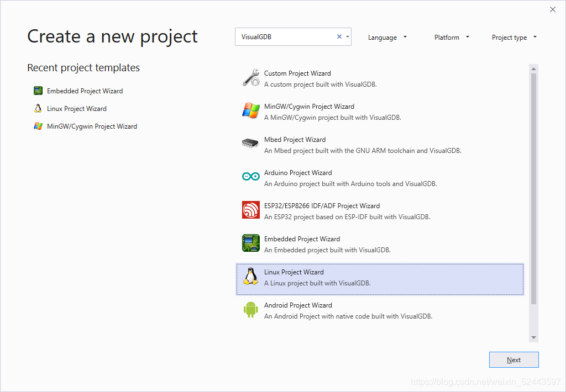This screenshot has height=392, width=566.
Task: Click the Windows flag icon for MinGW/Cygwin Project Wizard
Action: [x=251, y=111]
